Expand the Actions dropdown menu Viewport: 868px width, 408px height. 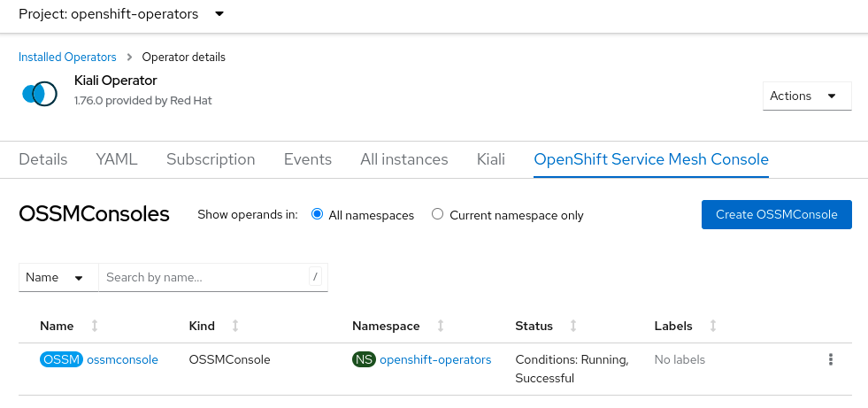coord(806,96)
